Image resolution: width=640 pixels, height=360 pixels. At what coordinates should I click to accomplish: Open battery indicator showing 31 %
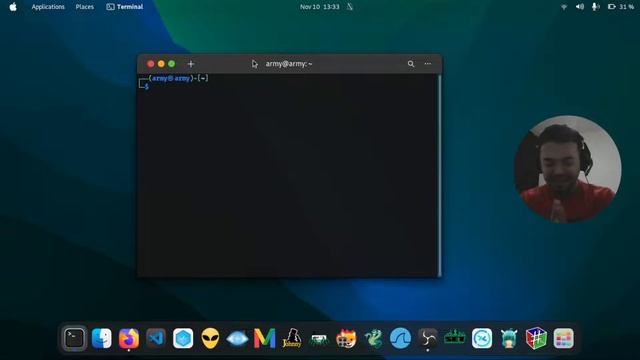(621, 7)
